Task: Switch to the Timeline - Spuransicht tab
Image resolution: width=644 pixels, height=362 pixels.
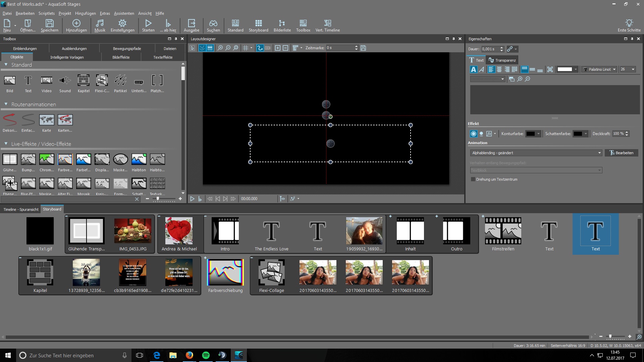Action: point(21,209)
